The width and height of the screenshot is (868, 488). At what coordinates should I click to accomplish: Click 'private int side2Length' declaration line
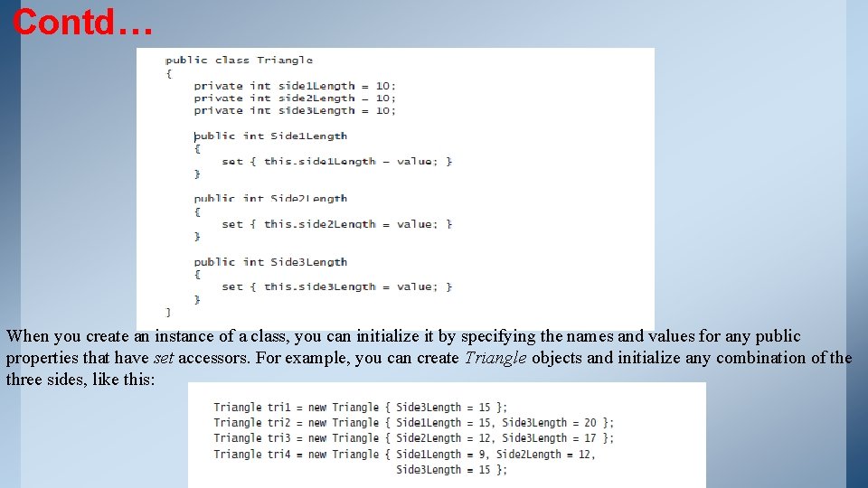[x=295, y=99]
